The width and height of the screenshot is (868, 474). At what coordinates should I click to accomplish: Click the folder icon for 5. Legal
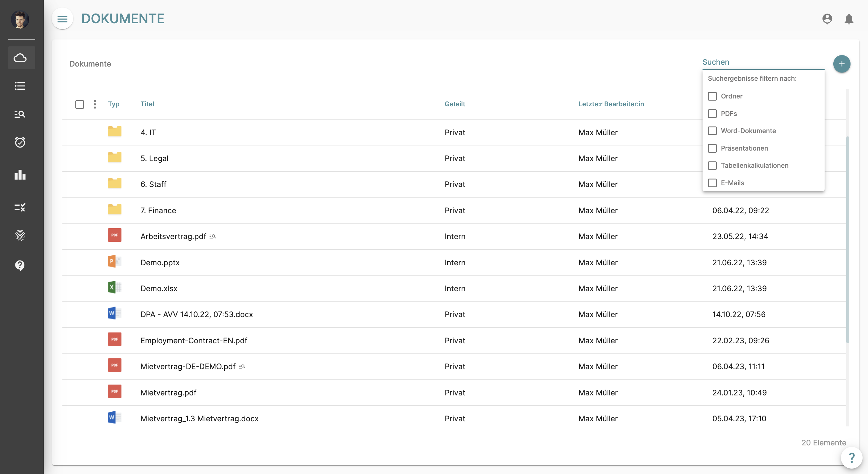coord(115,157)
